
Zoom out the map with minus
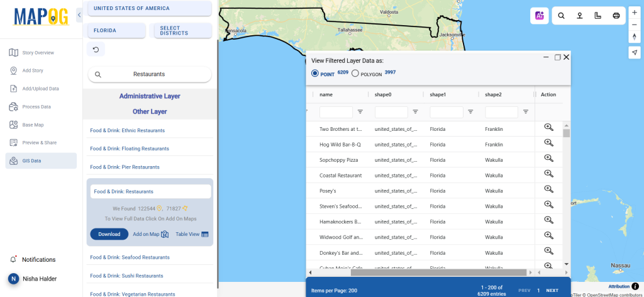pos(635,25)
